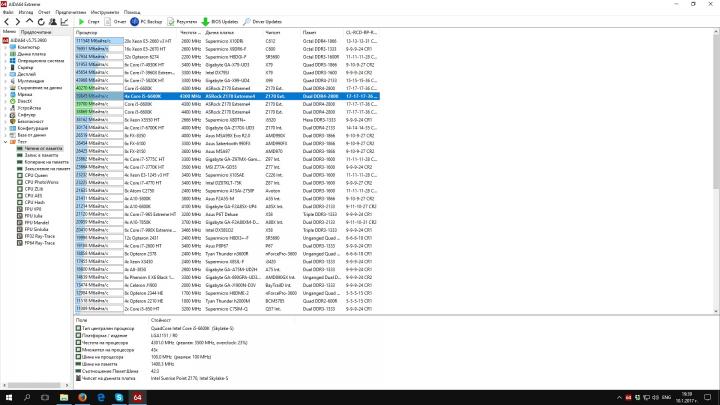Select the Запис в паметта benchmark
This screenshot has height=405, width=720.
[41, 155]
